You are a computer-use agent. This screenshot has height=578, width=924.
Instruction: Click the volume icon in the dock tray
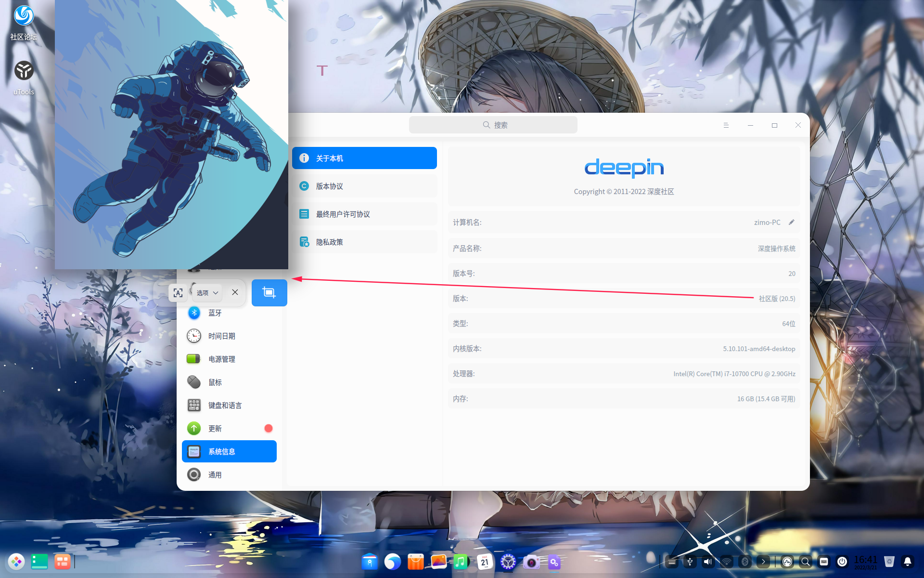tap(708, 562)
